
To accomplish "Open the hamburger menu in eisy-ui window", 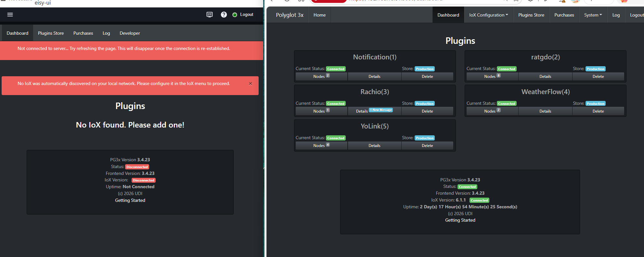I will pos(10,15).
